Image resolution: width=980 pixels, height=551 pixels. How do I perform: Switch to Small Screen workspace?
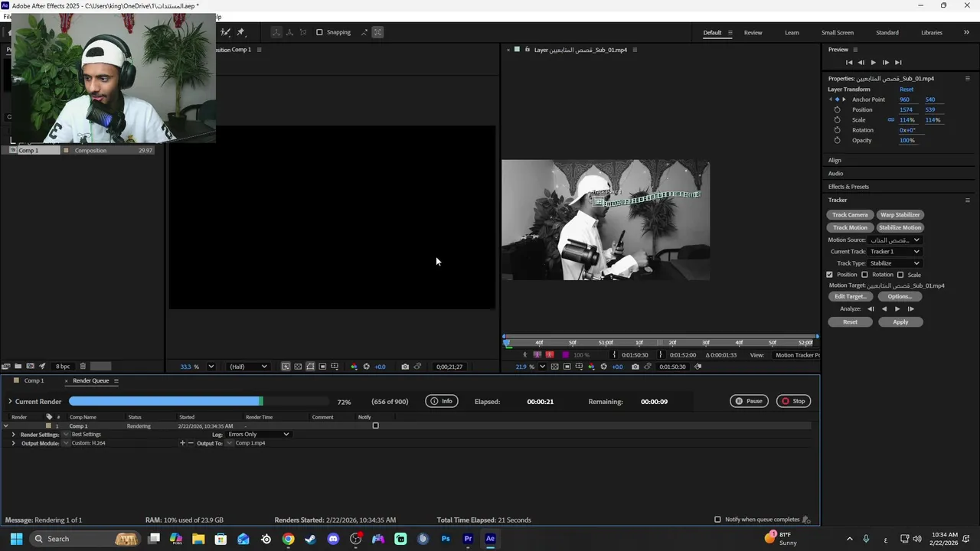[838, 32]
